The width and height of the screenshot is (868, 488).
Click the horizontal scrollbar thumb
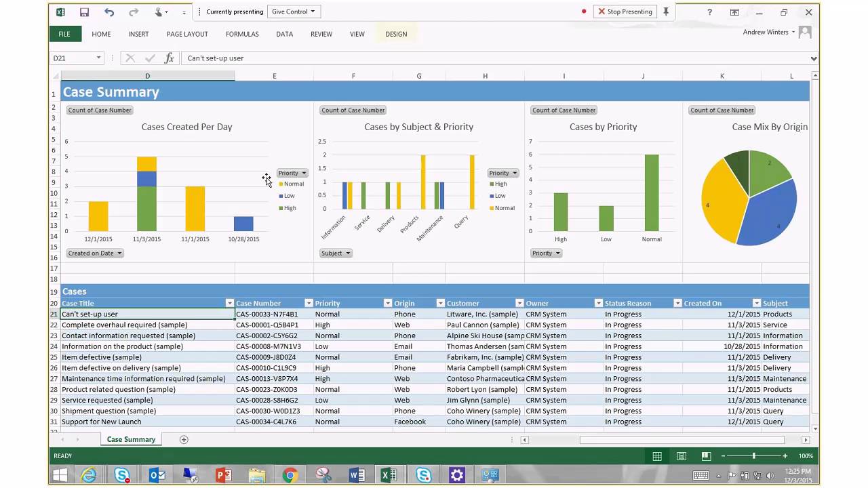[x=682, y=440]
